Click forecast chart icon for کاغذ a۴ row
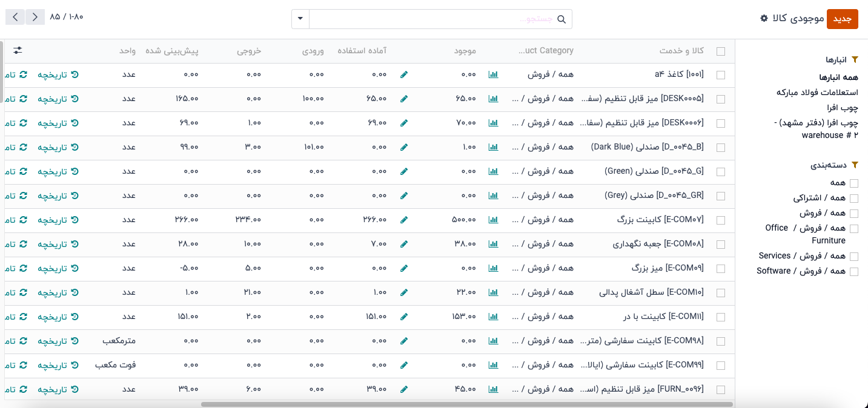This screenshot has width=868, height=408. [493, 74]
